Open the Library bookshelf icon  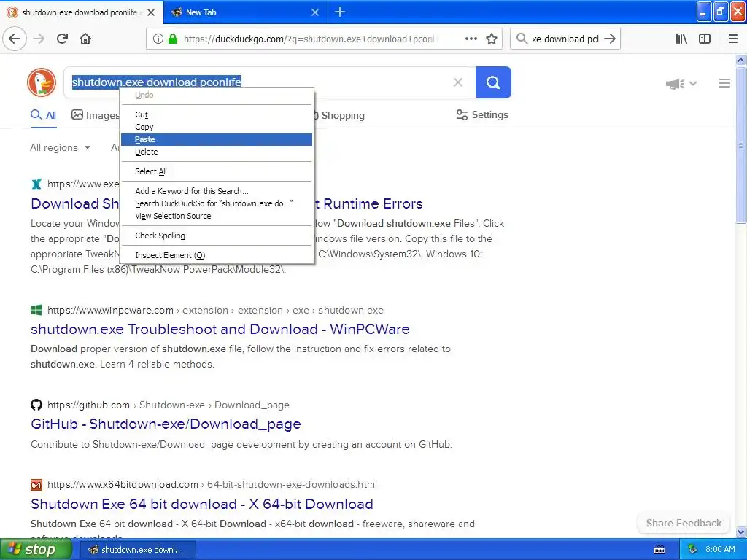pos(681,39)
